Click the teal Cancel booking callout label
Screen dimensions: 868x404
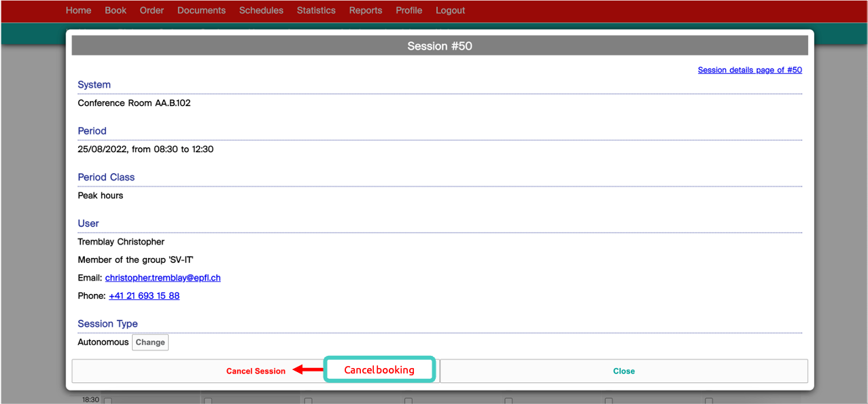point(379,370)
